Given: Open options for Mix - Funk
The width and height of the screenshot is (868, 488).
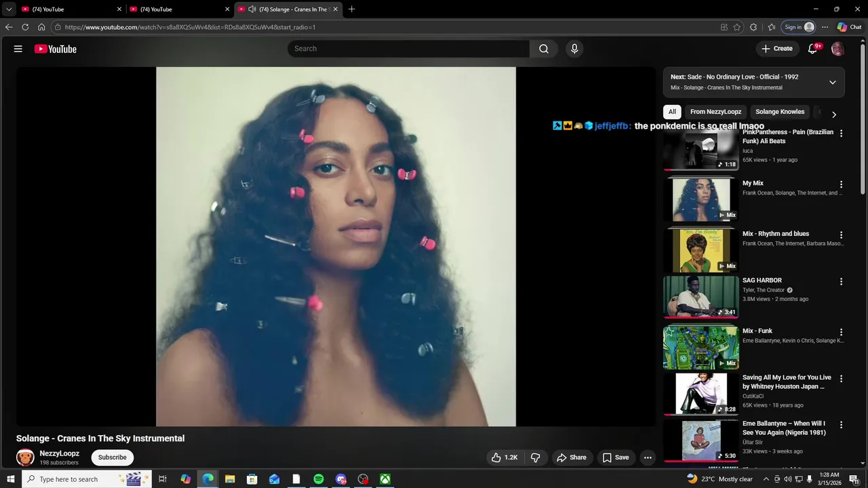Looking at the screenshot, I should pos(841,332).
